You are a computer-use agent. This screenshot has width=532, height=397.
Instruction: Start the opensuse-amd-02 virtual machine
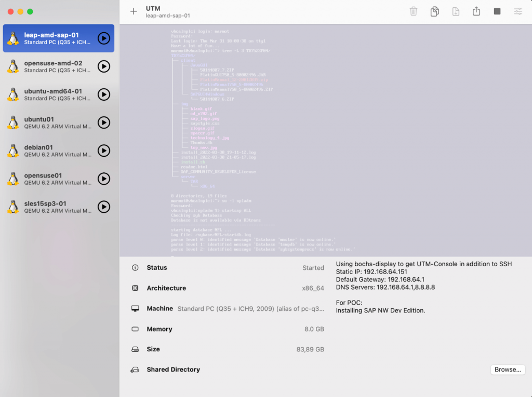[104, 66]
